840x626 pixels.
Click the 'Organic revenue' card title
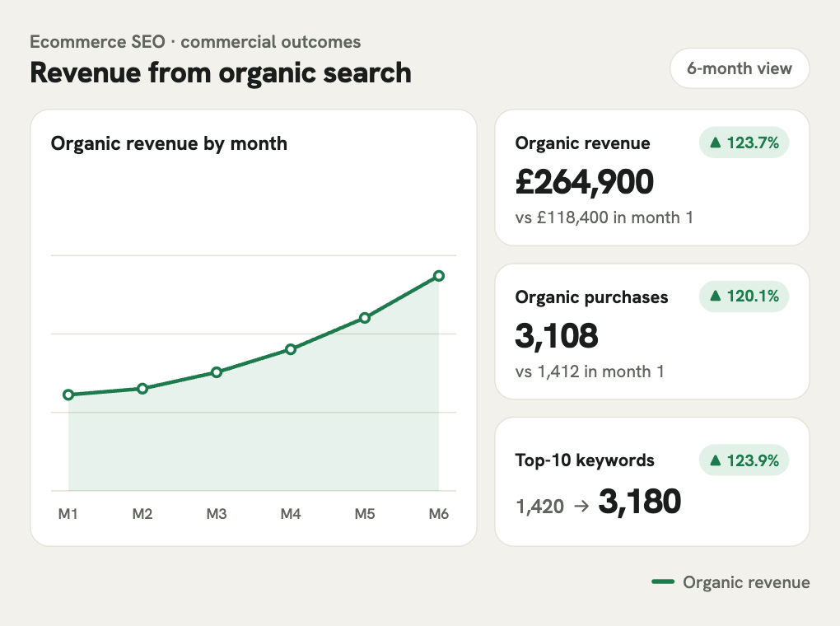click(583, 143)
